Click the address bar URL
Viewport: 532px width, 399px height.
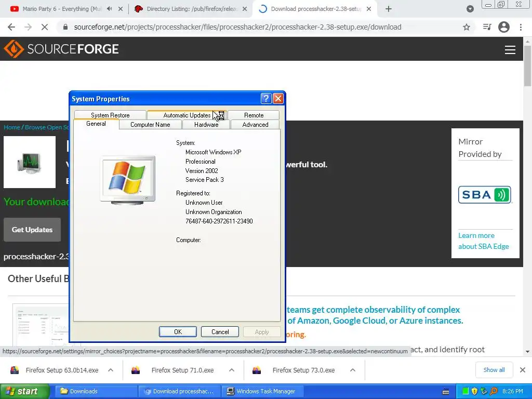(x=237, y=27)
